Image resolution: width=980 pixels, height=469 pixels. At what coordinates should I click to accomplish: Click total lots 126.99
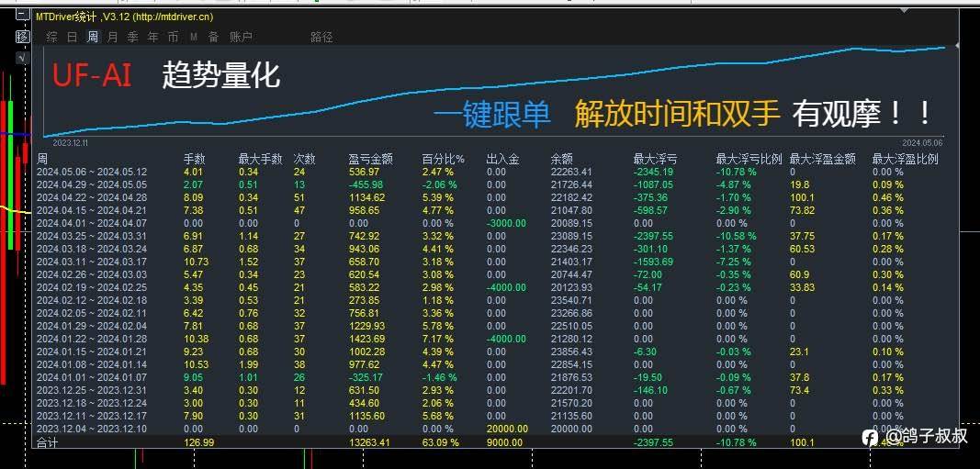coord(199,442)
